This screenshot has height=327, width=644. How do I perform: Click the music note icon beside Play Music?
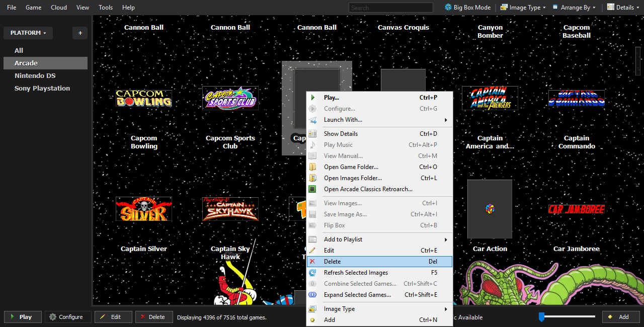312,145
